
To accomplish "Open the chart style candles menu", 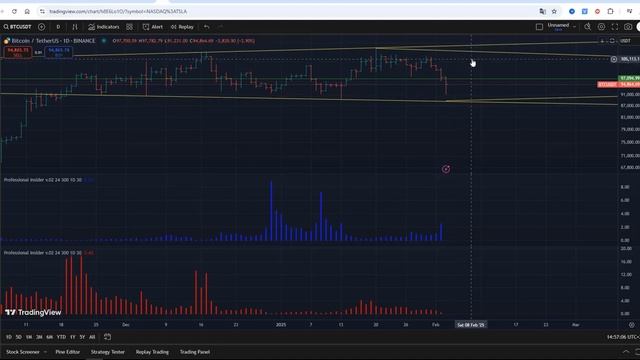I will 75,27.
